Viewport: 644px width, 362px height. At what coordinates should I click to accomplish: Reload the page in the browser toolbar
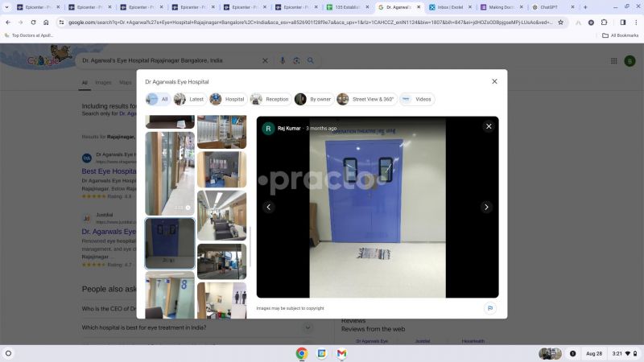click(33, 23)
